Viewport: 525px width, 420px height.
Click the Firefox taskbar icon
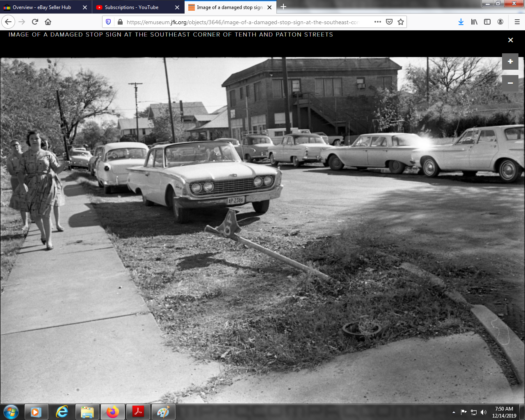point(112,412)
